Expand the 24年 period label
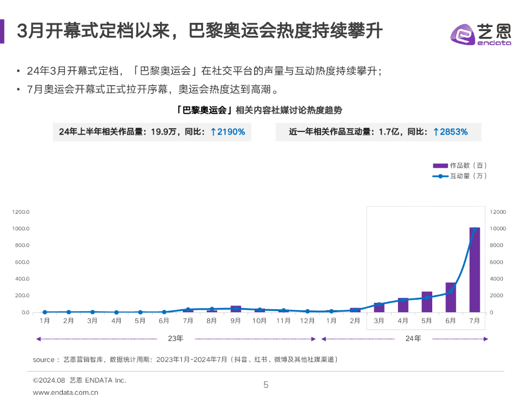Viewport: 532px width, 399px height. (413, 338)
